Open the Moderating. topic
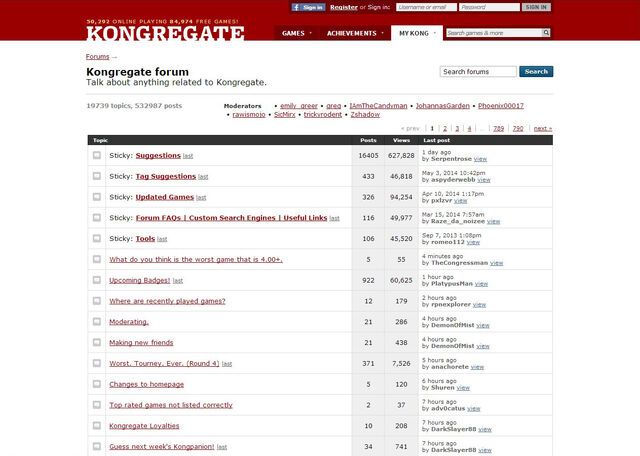 coord(129,322)
